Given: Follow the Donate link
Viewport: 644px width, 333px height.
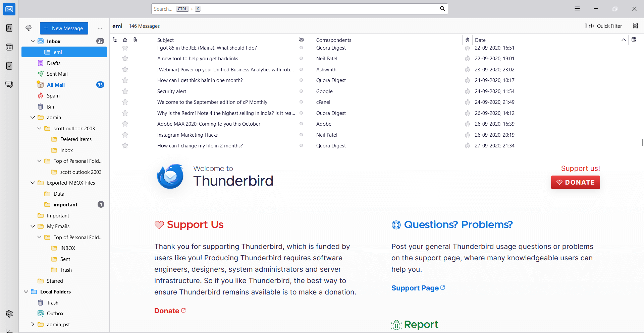Looking at the screenshot, I should [x=170, y=311].
